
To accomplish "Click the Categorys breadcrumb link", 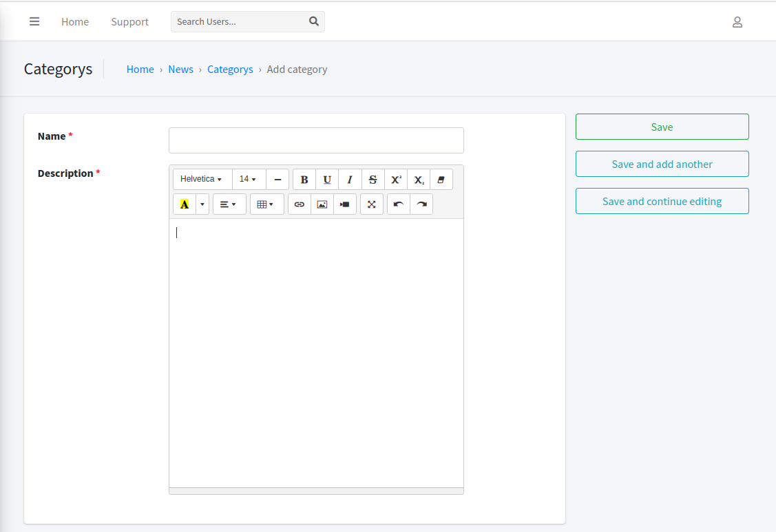I will coord(230,70).
